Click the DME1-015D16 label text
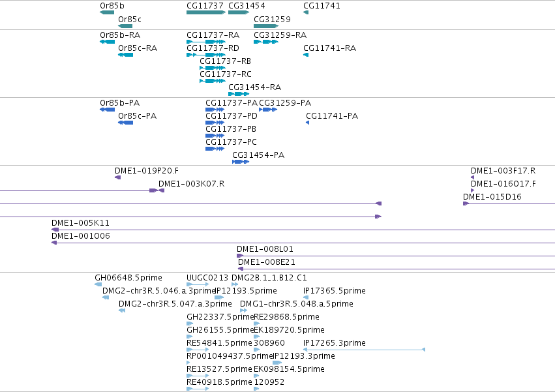The image size is (555, 392). (x=492, y=197)
